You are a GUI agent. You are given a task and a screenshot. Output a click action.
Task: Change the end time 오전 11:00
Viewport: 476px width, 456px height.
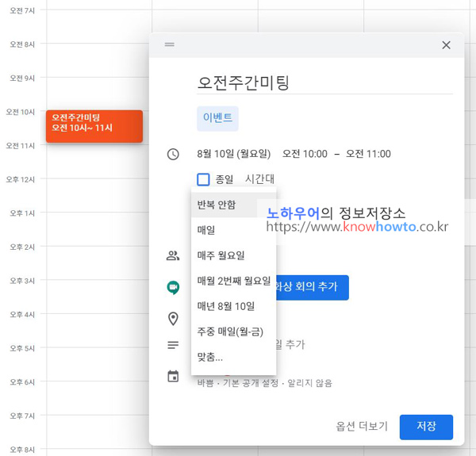coord(368,154)
